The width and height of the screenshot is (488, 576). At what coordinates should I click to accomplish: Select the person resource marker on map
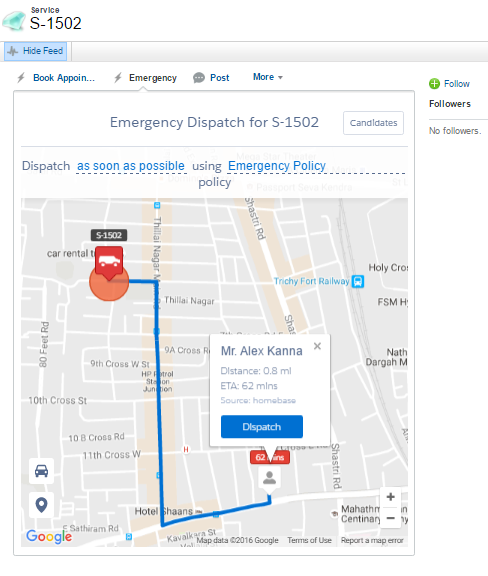pyautogui.click(x=269, y=478)
